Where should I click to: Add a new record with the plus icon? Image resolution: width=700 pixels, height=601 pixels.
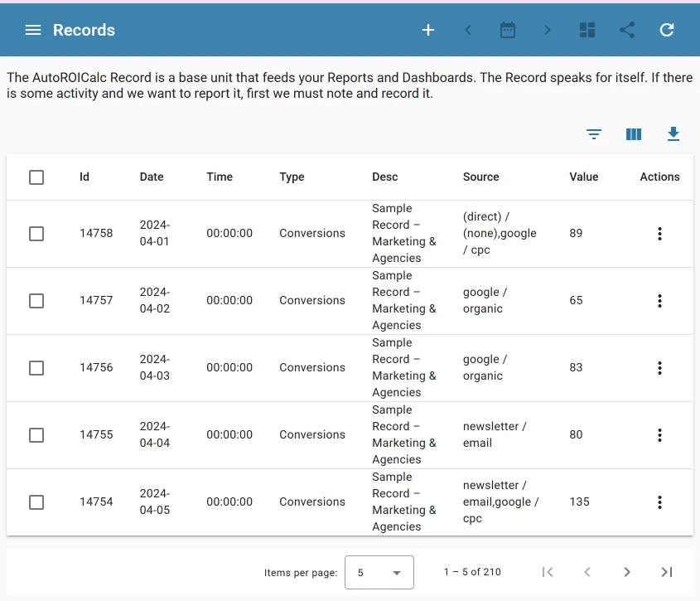point(427,30)
